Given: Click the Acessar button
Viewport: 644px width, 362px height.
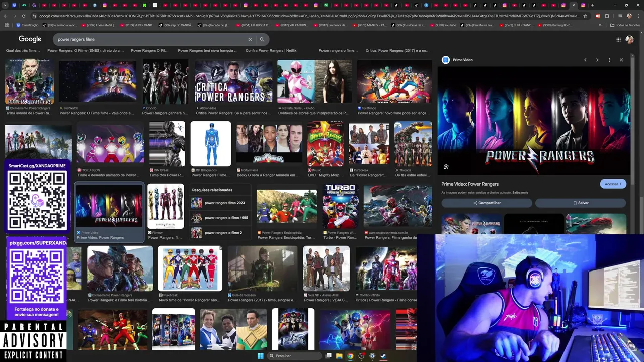Looking at the screenshot, I should [x=613, y=184].
